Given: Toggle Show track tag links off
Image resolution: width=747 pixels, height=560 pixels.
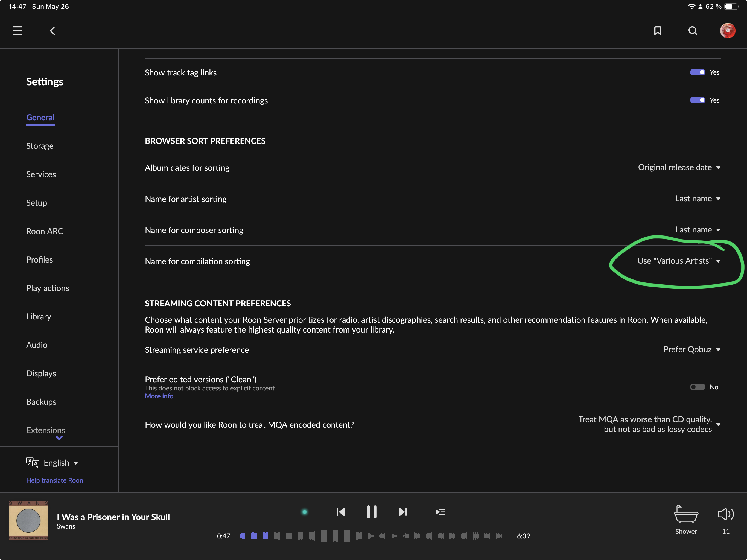Looking at the screenshot, I should (697, 72).
